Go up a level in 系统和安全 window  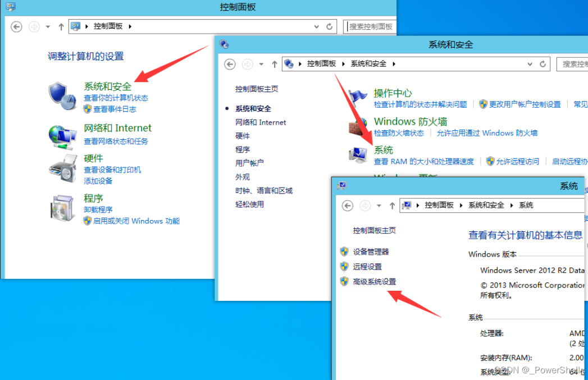275,65
